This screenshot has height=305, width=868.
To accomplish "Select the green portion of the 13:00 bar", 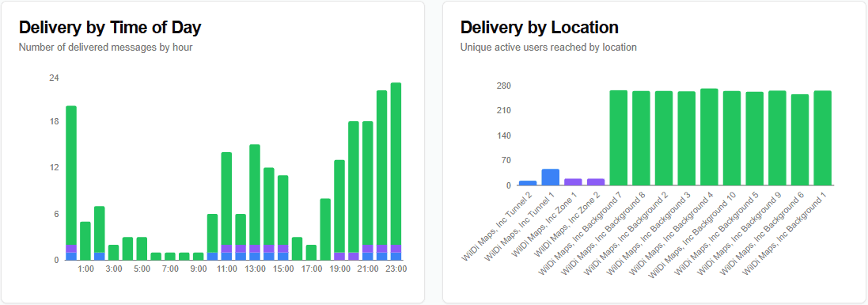I will [x=255, y=195].
